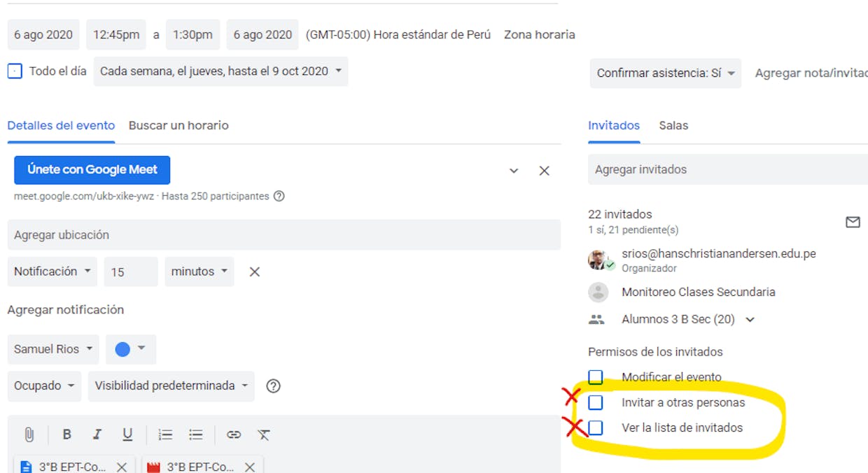
Task: Open recurrence dropdown Cada semana, el jueves
Action: 220,71
